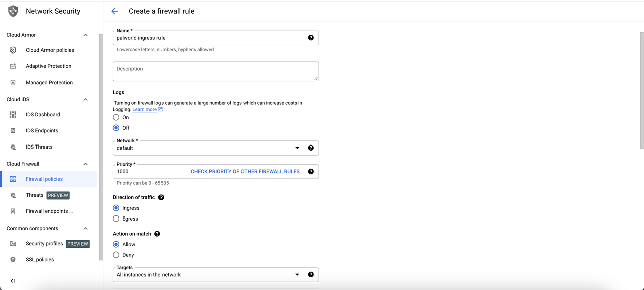Open Cloud Armor policies in sidebar
This screenshot has width=644, height=290.
50,50
